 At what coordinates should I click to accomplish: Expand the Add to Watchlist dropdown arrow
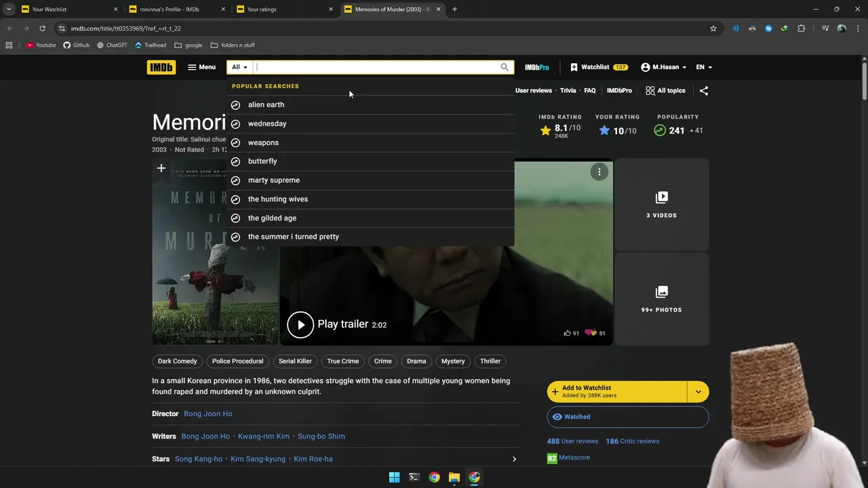point(698,392)
